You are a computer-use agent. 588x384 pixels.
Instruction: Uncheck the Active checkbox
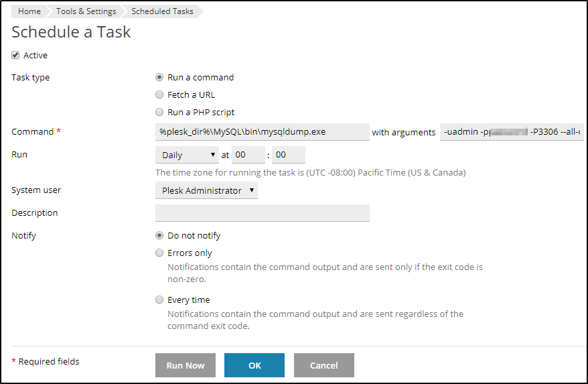click(x=15, y=56)
